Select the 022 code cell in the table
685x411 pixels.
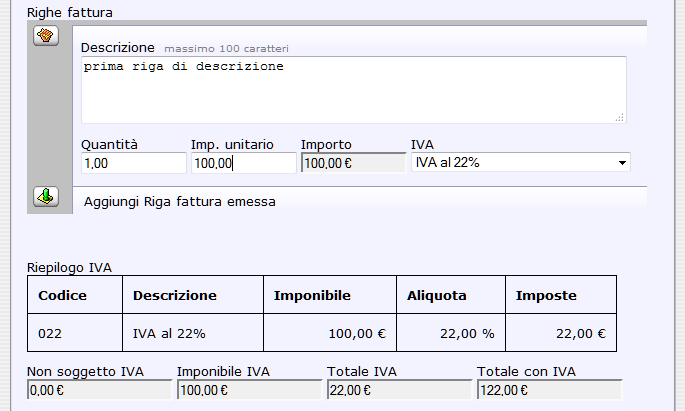(x=51, y=333)
